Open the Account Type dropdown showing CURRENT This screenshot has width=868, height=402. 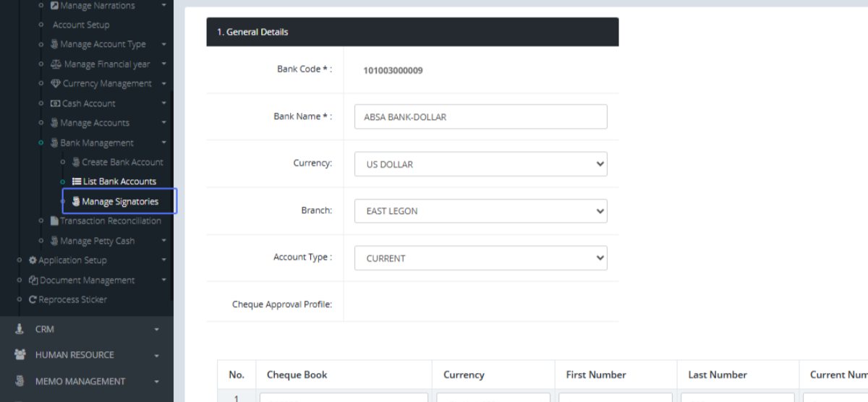[x=480, y=258]
